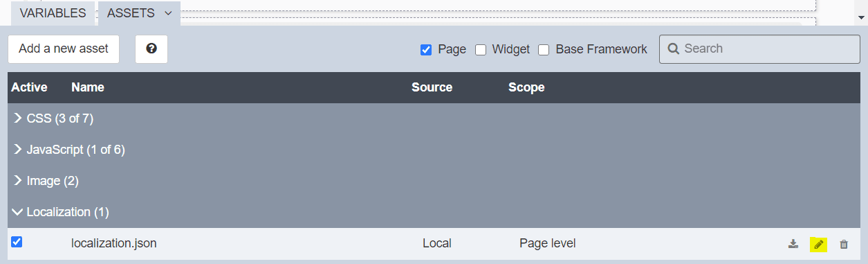Click the Active column header
The height and width of the screenshot is (264, 868).
(29, 87)
